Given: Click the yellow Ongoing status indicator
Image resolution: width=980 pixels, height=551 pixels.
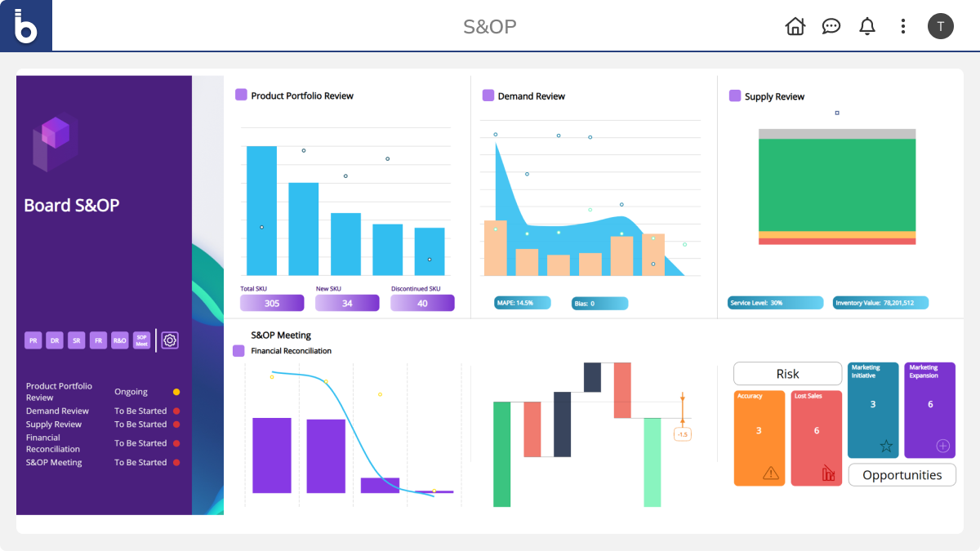Looking at the screenshot, I should tap(176, 392).
